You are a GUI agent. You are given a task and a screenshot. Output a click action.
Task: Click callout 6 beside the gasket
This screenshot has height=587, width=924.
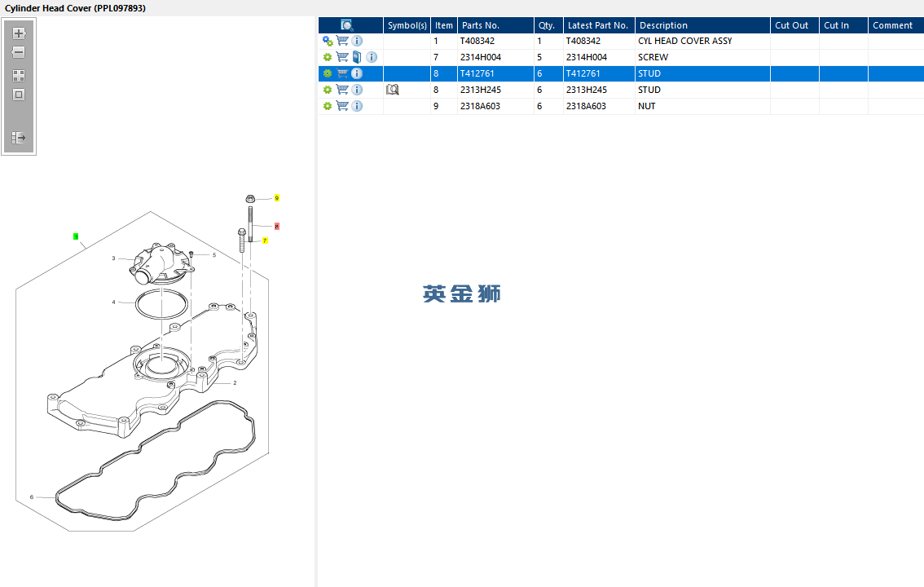(32, 497)
